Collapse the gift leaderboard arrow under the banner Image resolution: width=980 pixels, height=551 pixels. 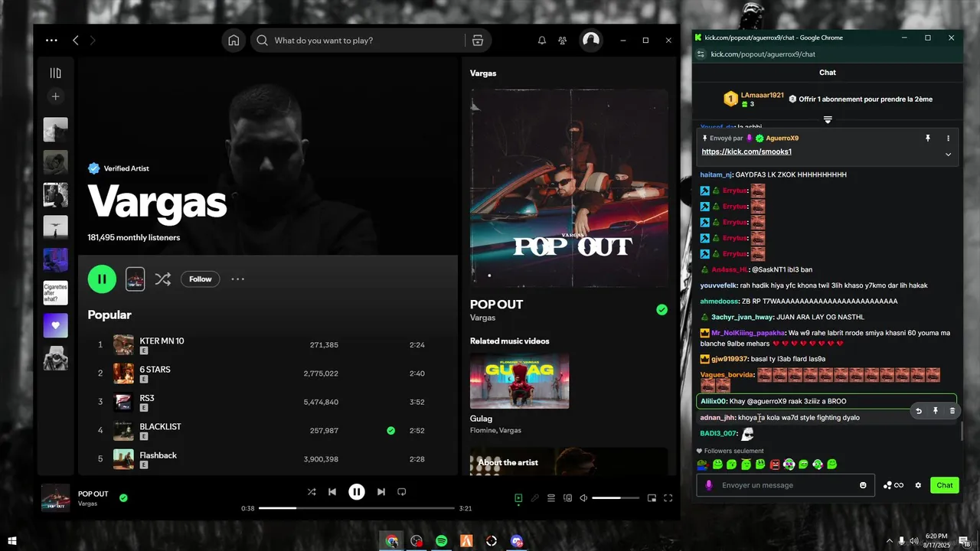[x=828, y=120]
